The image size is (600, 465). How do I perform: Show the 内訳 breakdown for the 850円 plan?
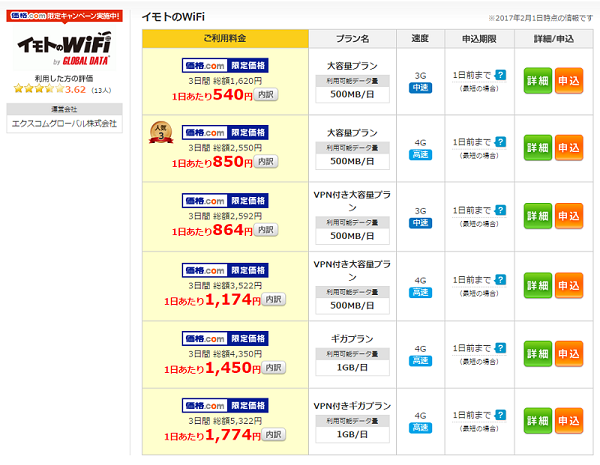tap(266, 162)
